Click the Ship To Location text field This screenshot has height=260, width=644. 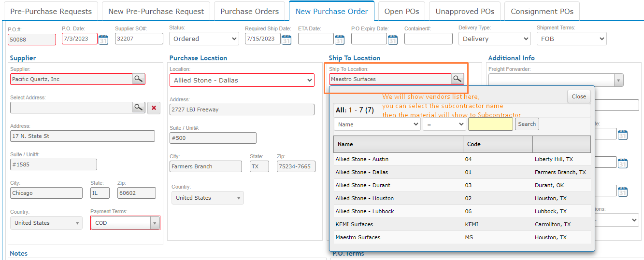coord(390,79)
